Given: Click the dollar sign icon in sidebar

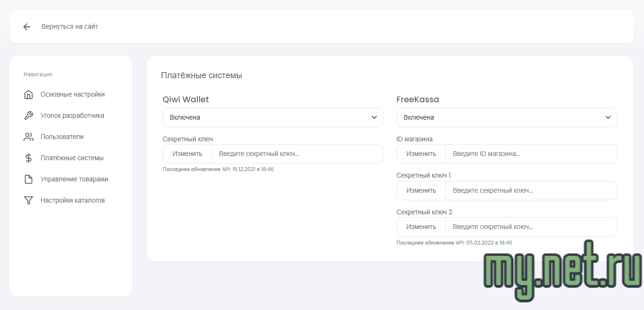Looking at the screenshot, I should [28, 158].
